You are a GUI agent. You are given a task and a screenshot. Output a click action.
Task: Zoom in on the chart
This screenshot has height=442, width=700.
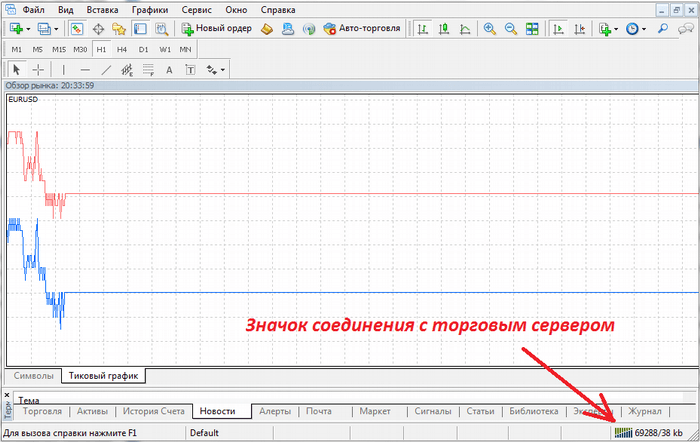(490, 29)
